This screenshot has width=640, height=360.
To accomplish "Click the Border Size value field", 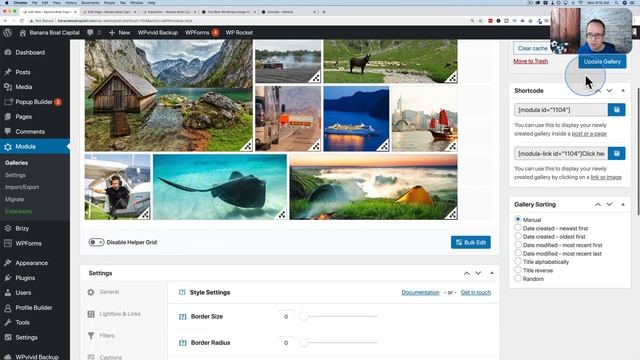I will click(286, 317).
